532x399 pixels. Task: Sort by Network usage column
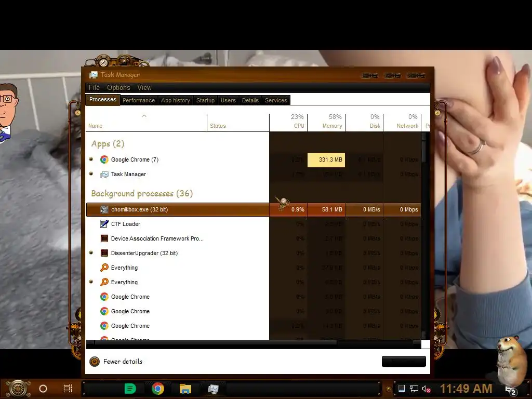403,123
